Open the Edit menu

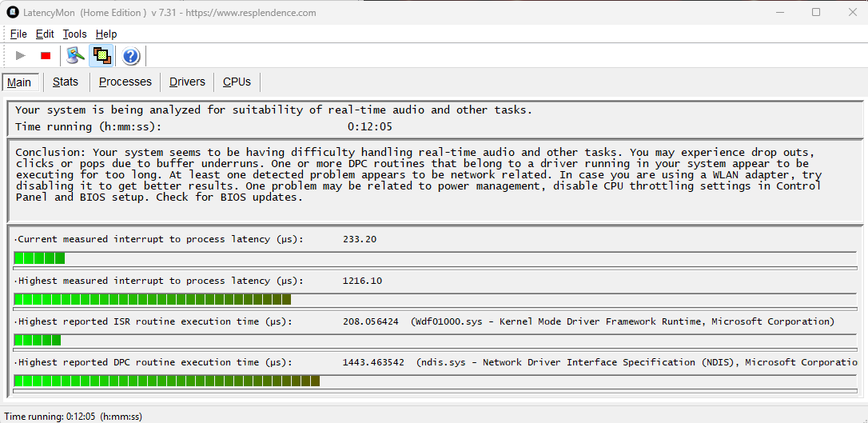(45, 34)
